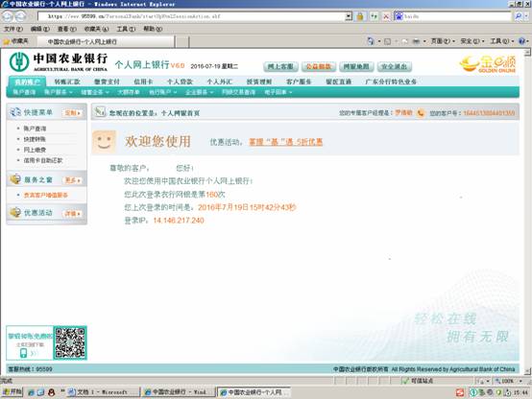
Task: Click the 快捷菜单 panel icon
Action: pyautogui.click(x=15, y=112)
